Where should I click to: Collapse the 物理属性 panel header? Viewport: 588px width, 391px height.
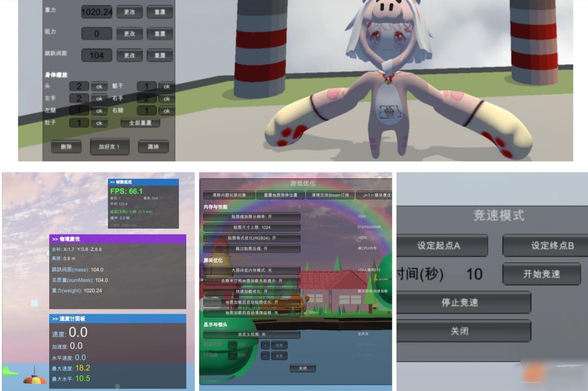(x=118, y=239)
